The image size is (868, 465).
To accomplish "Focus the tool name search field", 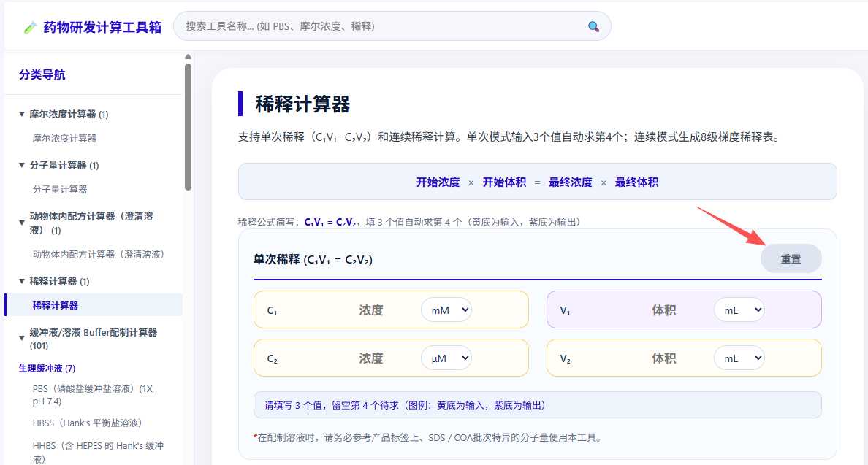I will [392, 26].
